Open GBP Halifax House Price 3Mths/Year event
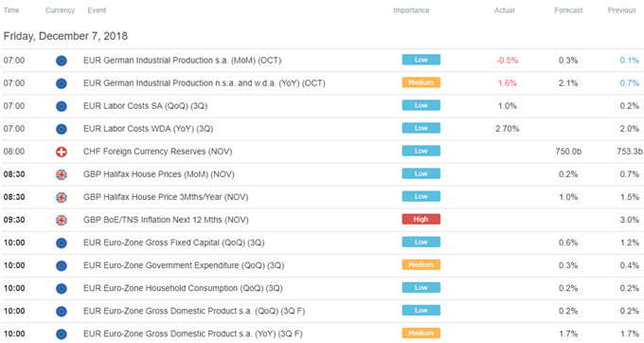Image resolution: width=644 pixels, height=343 pixels. (166, 197)
